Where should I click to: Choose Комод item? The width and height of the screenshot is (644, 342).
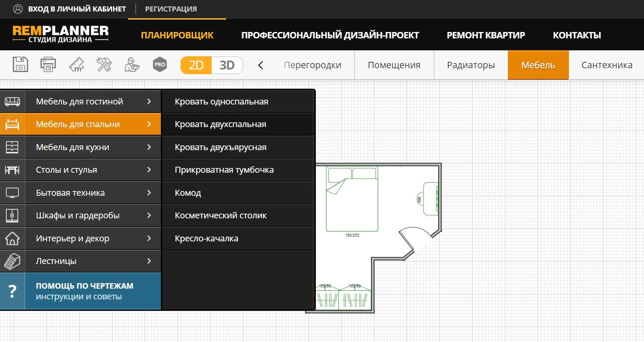tap(238, 193)
